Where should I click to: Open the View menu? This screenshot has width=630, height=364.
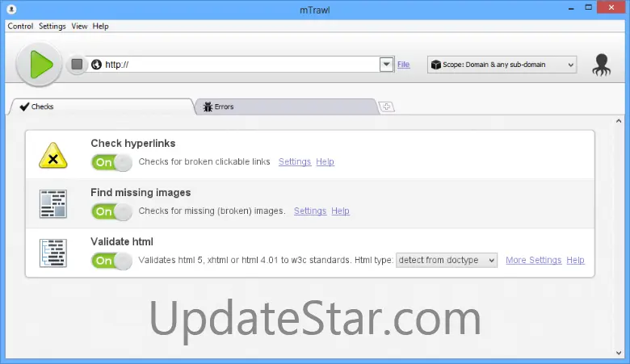coord(79,26)
